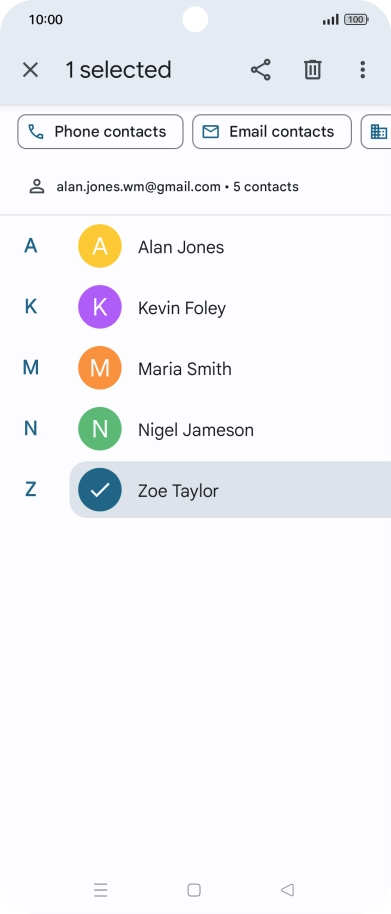Jump to letter Z index

click(30, 490)
